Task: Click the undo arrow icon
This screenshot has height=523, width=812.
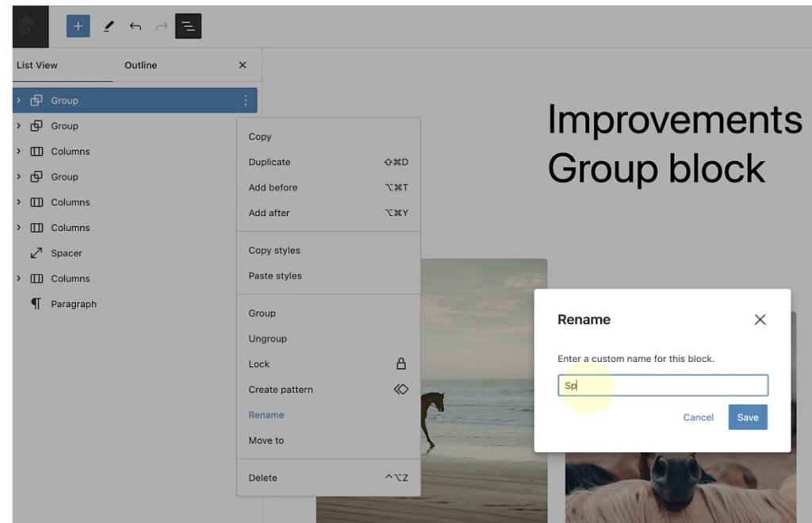Action: [136, 26]
